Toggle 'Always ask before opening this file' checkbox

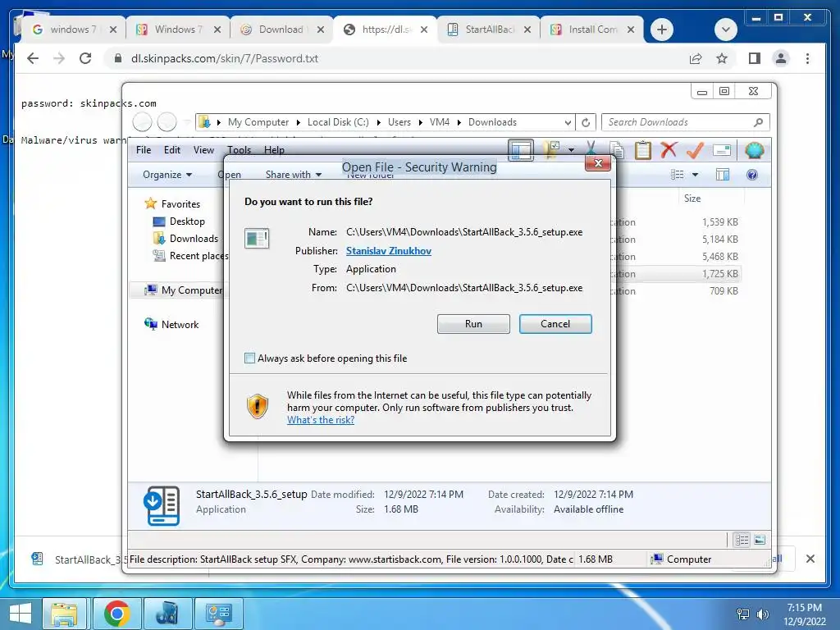coord(249,358)
